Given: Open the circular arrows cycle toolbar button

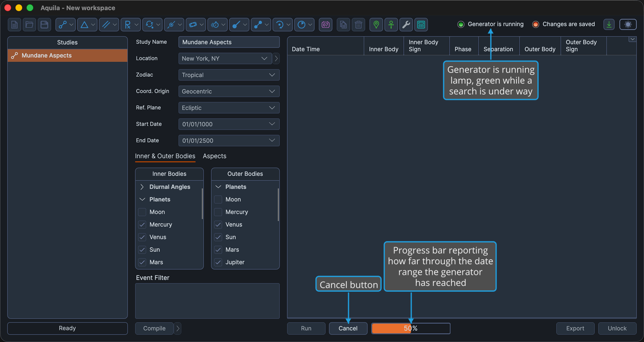Looking at the screenshot, I should click(152, 25).
